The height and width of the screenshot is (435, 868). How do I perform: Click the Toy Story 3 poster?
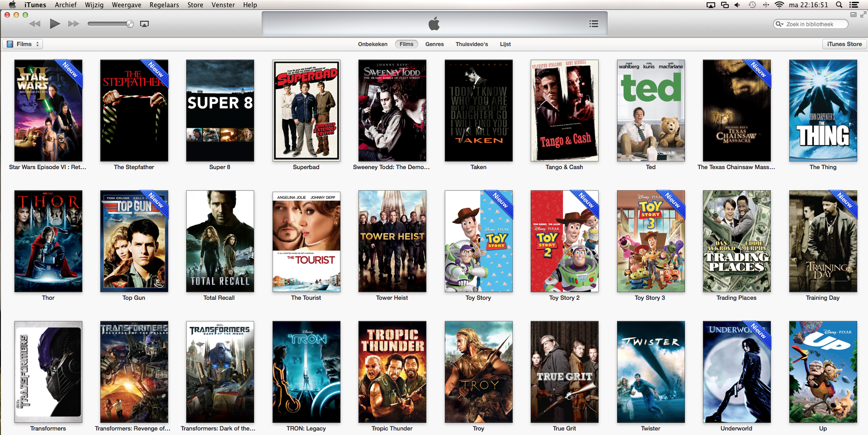(x=651, y=241)
